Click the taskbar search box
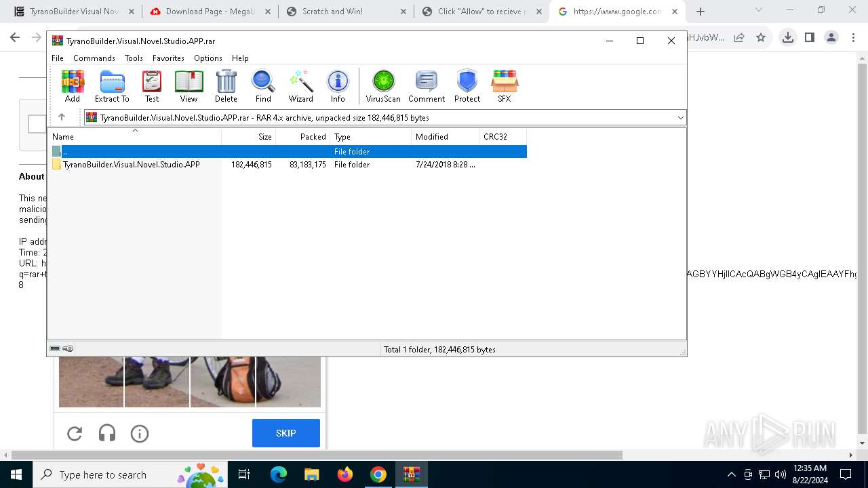 click(x=130, y=474)
